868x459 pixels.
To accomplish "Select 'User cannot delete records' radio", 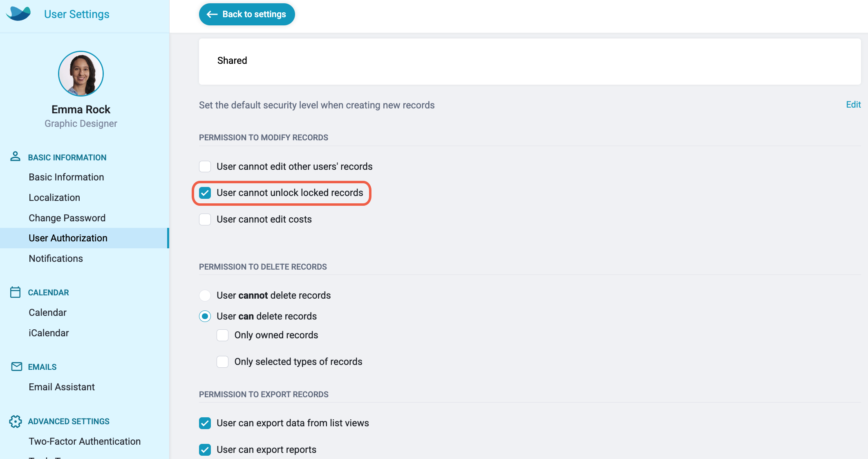I will tap(205, 295).
